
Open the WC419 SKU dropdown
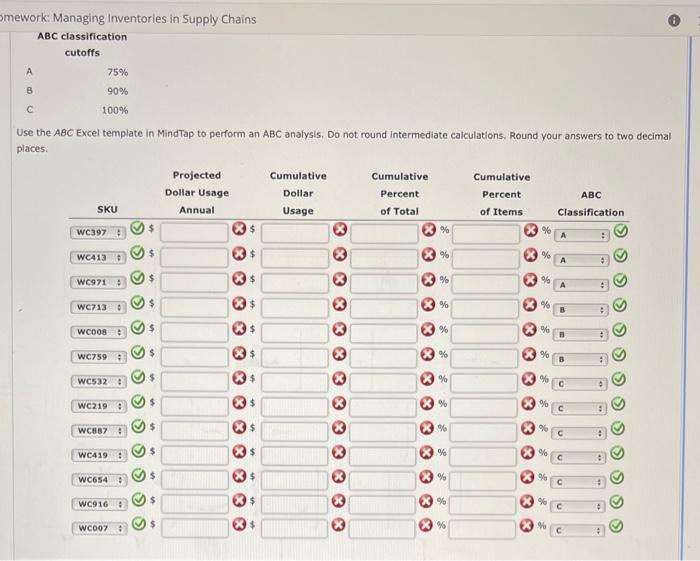tap(99, 455)
